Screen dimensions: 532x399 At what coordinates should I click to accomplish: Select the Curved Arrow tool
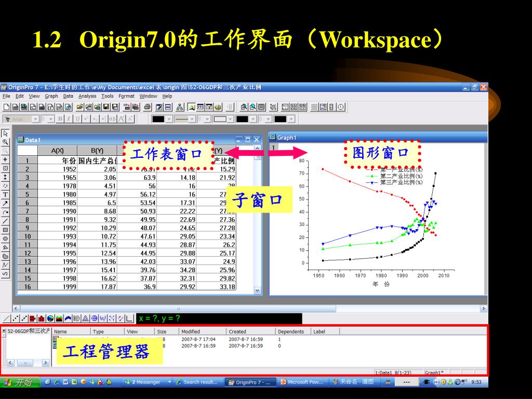5,212
